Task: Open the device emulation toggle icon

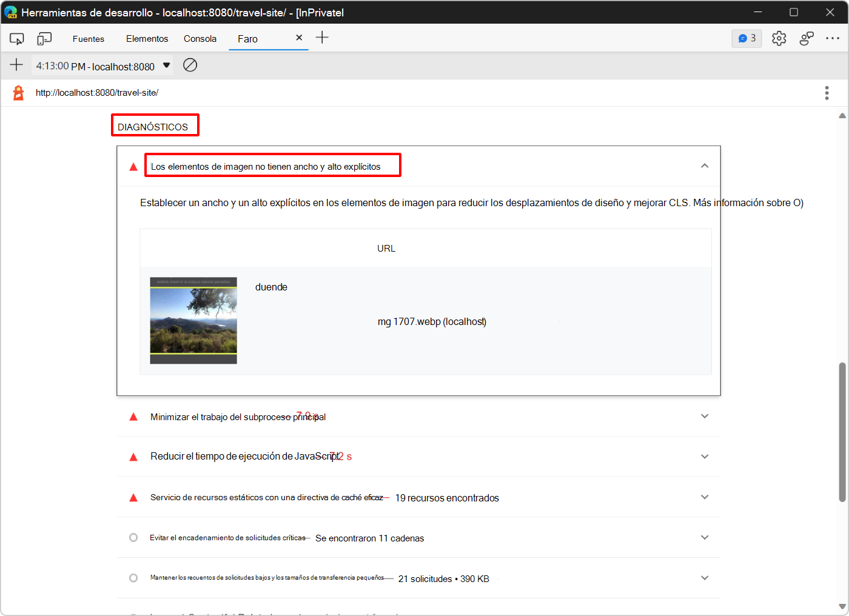Action: [44, 38]
